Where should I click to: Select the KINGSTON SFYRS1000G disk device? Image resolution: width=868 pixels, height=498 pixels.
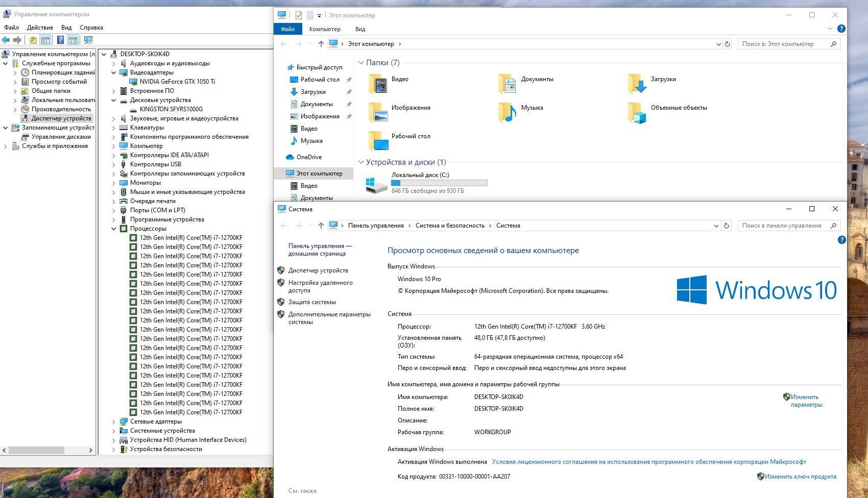click(171, 109)
